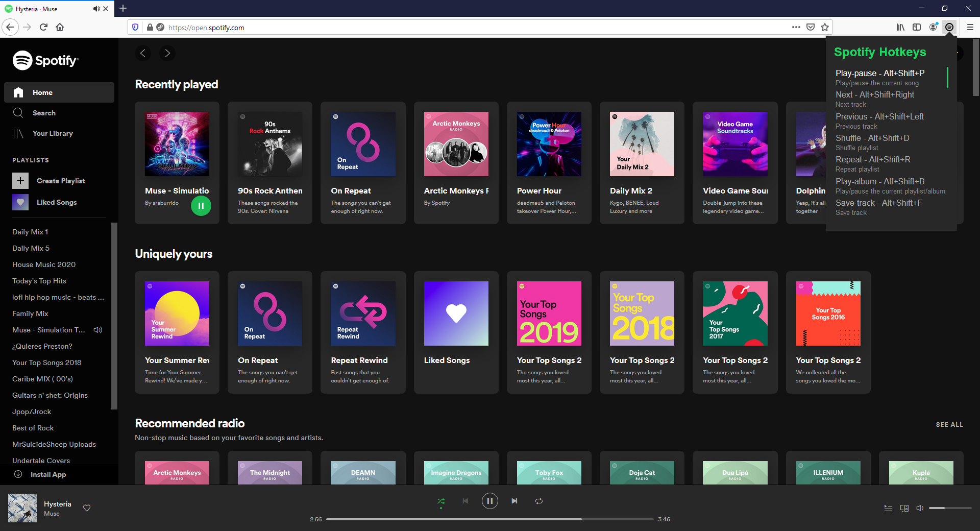Open Caribe MIX ( 00's) playlist
Viewport: 980px width, 531px height.
click(x=42, y=379)
